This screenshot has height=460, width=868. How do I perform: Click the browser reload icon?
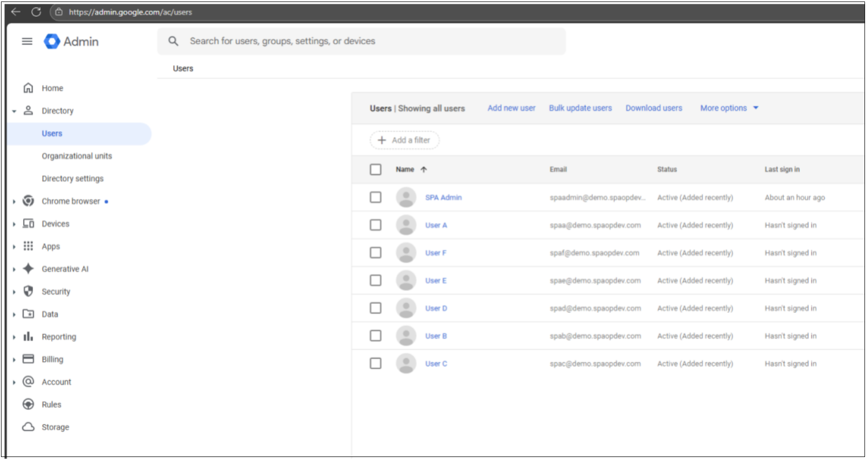pos(36,12)
